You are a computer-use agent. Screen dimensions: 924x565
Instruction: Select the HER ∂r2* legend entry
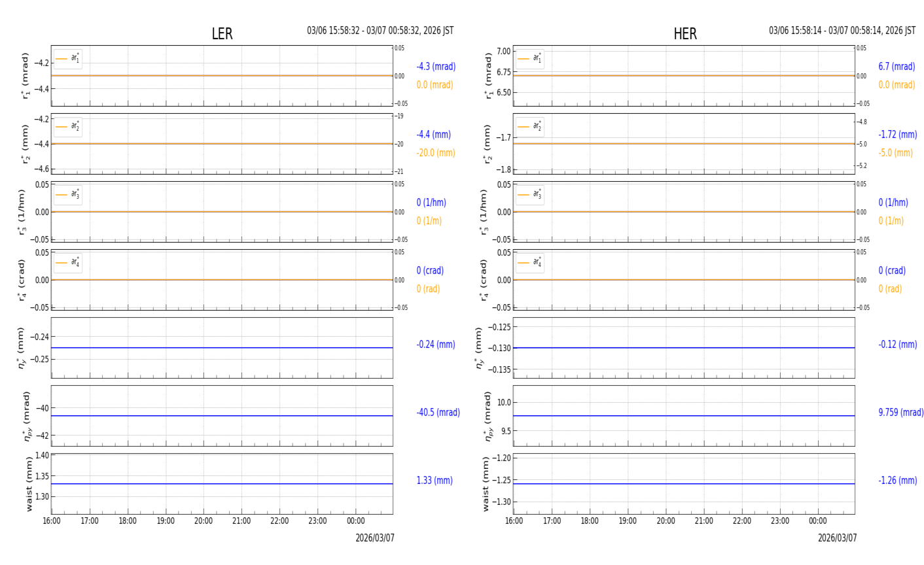(530, 127)
